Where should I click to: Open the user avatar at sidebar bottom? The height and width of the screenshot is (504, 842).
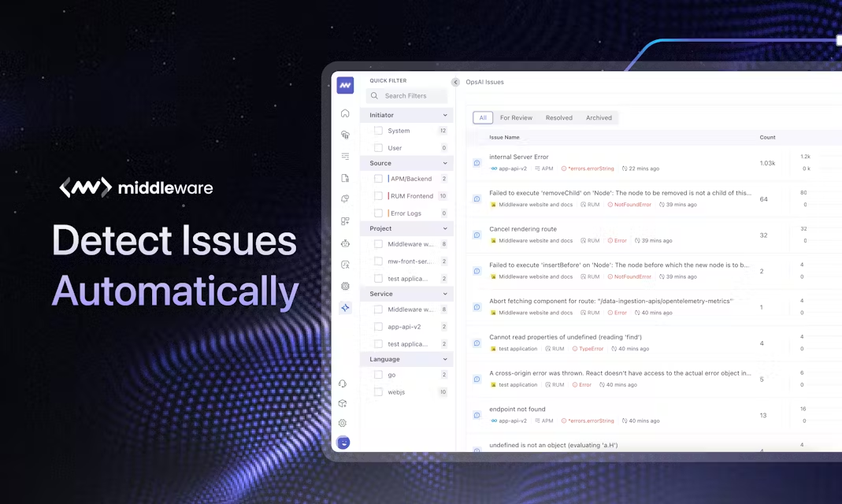(343, 443)
